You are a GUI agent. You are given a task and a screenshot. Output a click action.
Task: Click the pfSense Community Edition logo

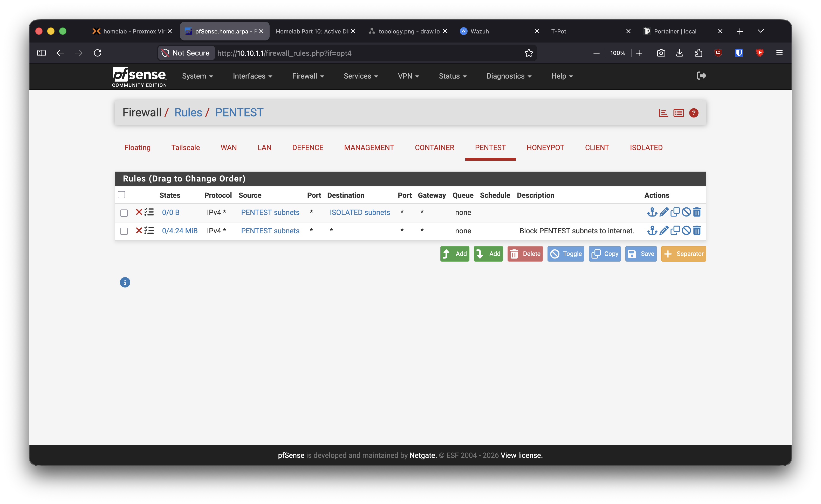click(x=139, y=77)
